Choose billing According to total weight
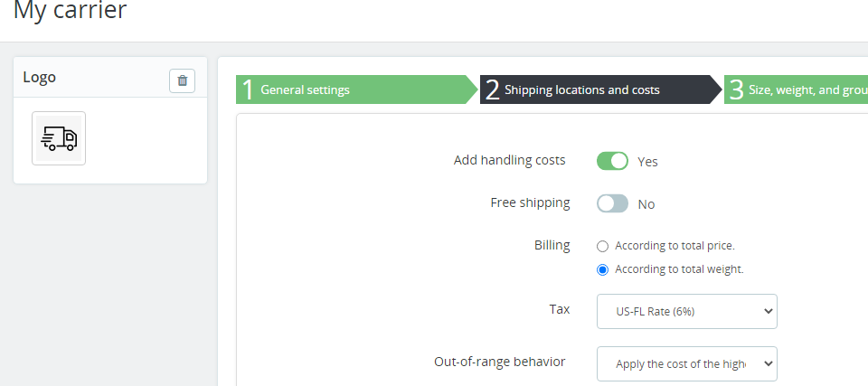Viewport: 868px width, 386px height. tap(603, 269)
